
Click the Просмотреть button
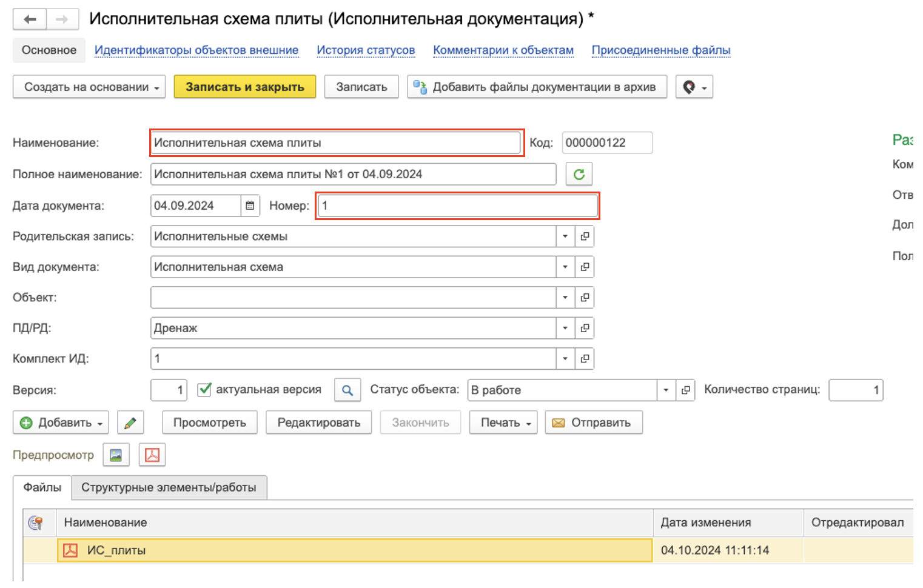click(x=210, y=423)
